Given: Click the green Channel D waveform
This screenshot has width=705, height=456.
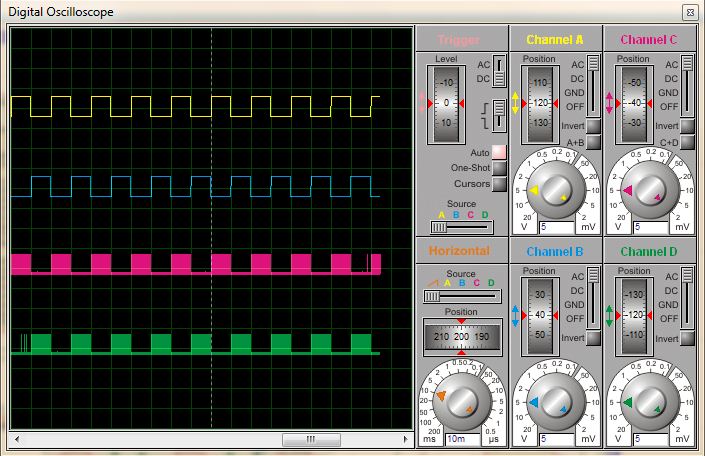Looking at the screenshot, I should tap(196, 344).
